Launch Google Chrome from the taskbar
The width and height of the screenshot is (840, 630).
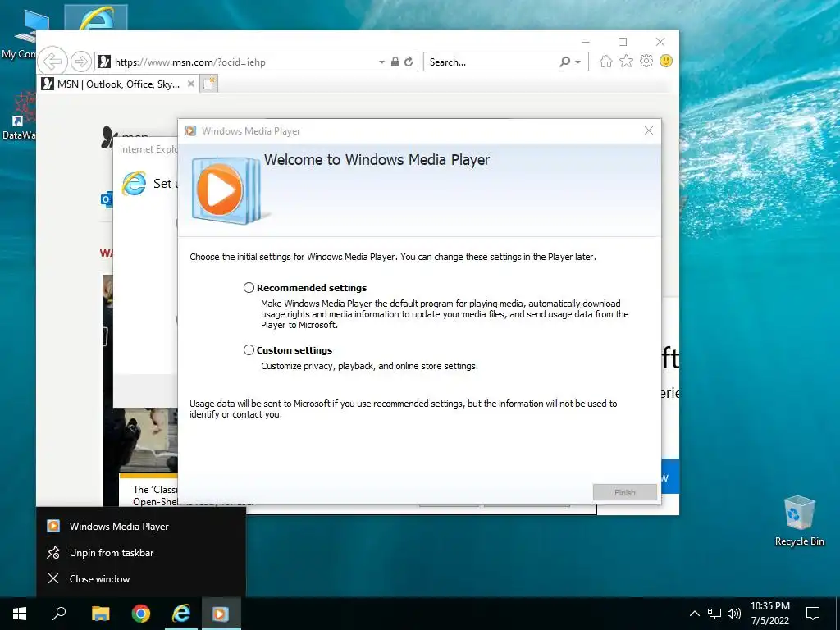click(x=141, y=614)
